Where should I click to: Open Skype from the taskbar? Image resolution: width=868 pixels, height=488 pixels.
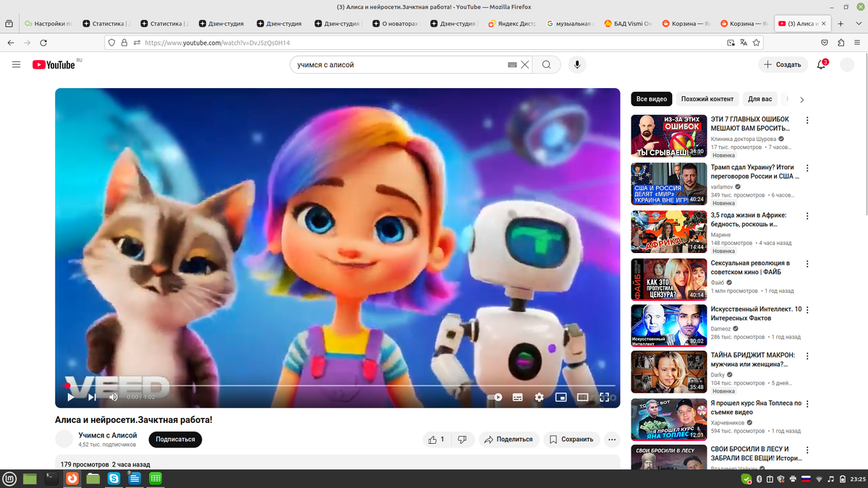(114, 478)
